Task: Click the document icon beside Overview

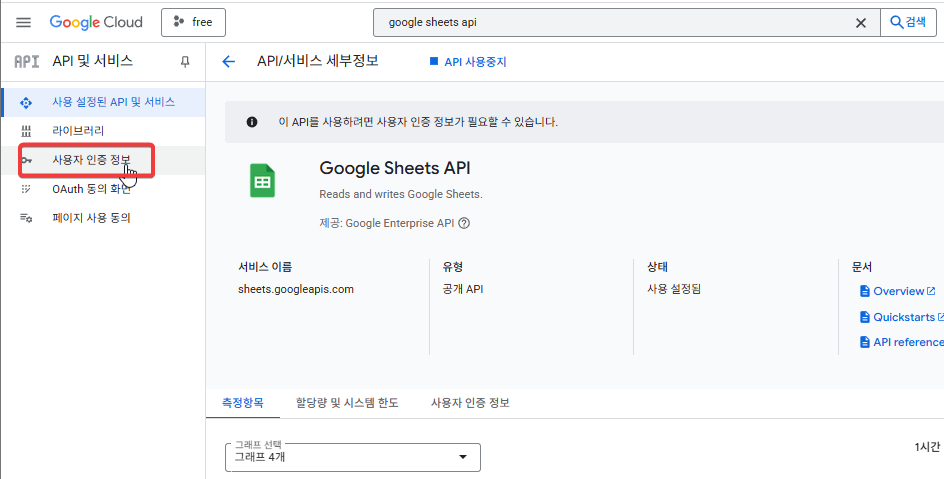Action: point(865,291)
